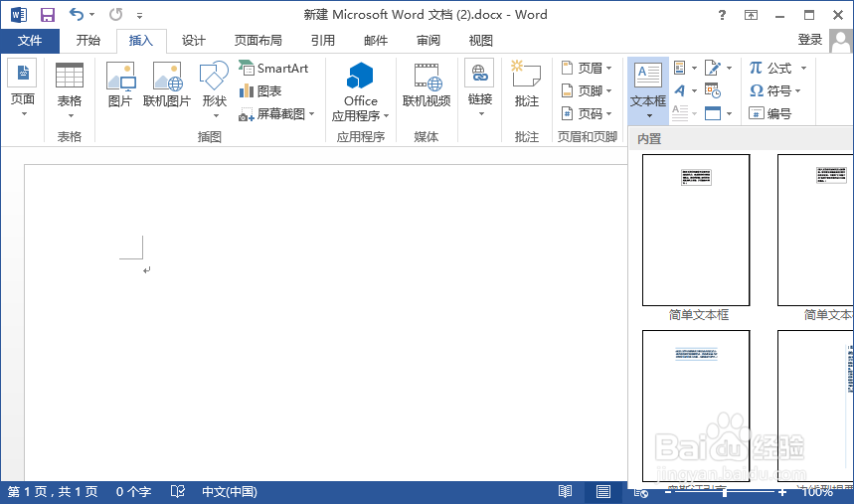Click the Signature Line icon

click(713, 69)
